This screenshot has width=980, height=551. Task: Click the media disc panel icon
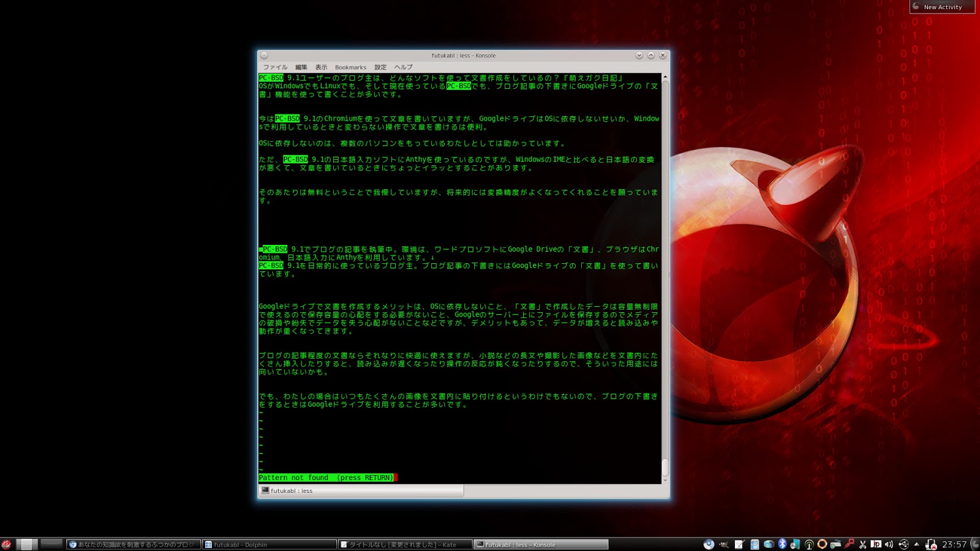click(x=795, y=544)
